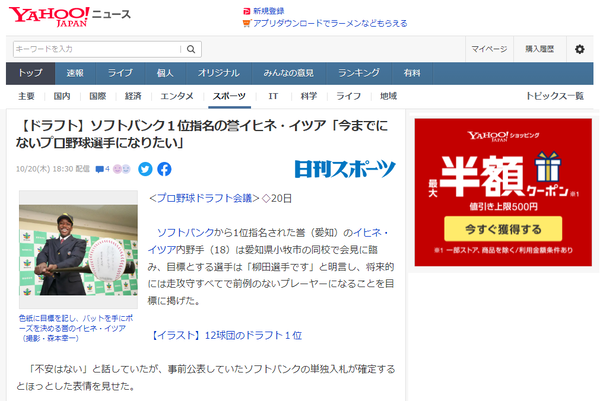
Task: Select the ライブ tab
Action: click(120, 73)
